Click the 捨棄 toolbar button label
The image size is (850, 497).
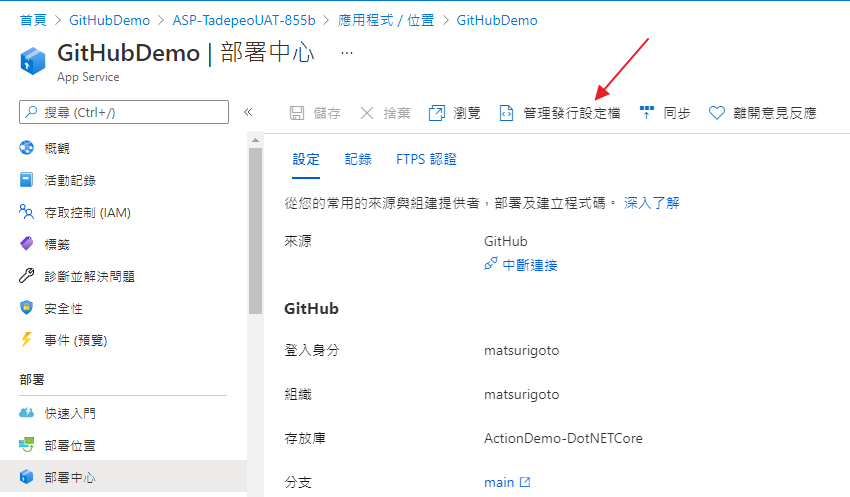(397, 113)
